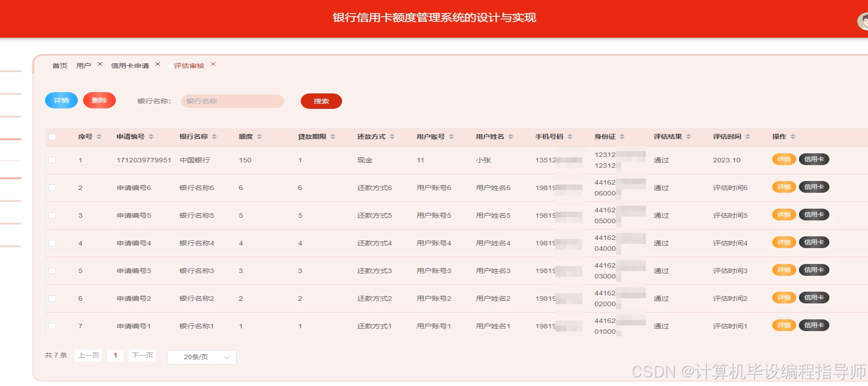Check the 申请编号5 row checkbox
Image resolution: width=868 pixels, height=386 pixels.
52,215
